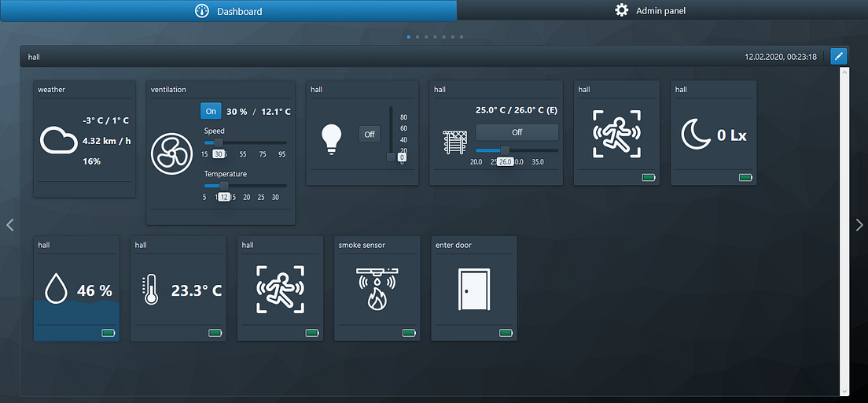Click battery indicator on top motion sensor card

pos(649,177)
